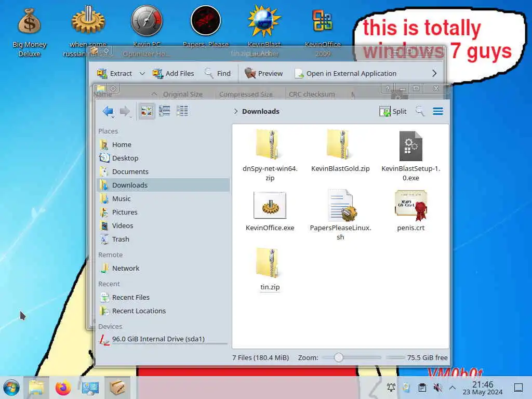
Task: Open Recent Files entry
Action: [x=163, y=297]
